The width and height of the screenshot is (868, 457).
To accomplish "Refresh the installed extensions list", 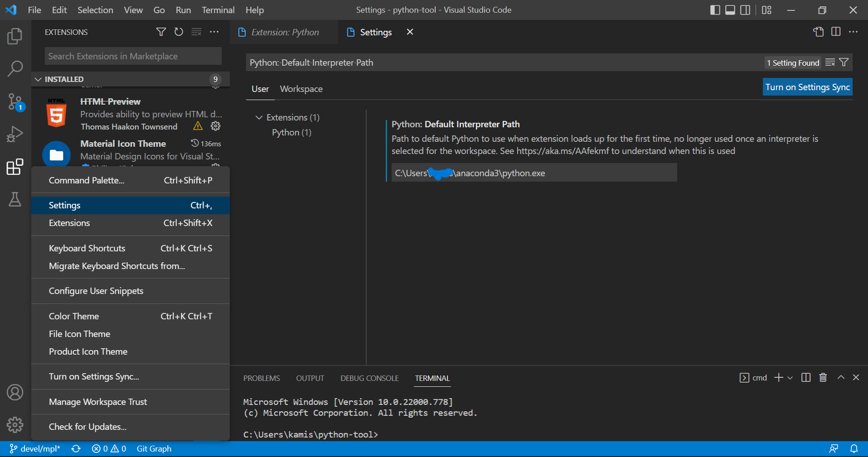I will click(x=179, y=32).
